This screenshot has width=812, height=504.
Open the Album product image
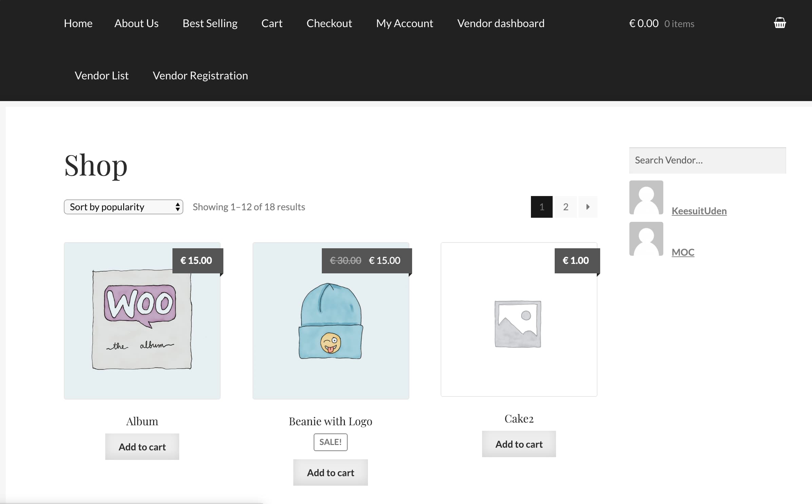tap(142, 321)
